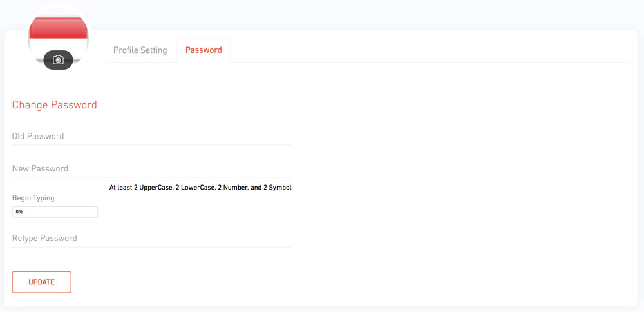Image resolution: width=644 pixels, height=312 pixels.
Task: Open the Profile Setting tab
Action: tap(140, 50)
